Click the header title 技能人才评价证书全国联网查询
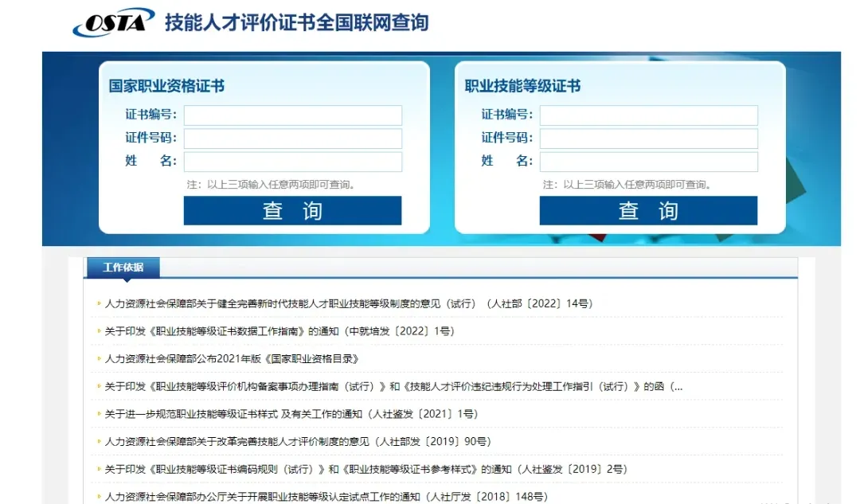Image resolution: width=860 pixels, height=504 pixels. (x=295, y=21)
